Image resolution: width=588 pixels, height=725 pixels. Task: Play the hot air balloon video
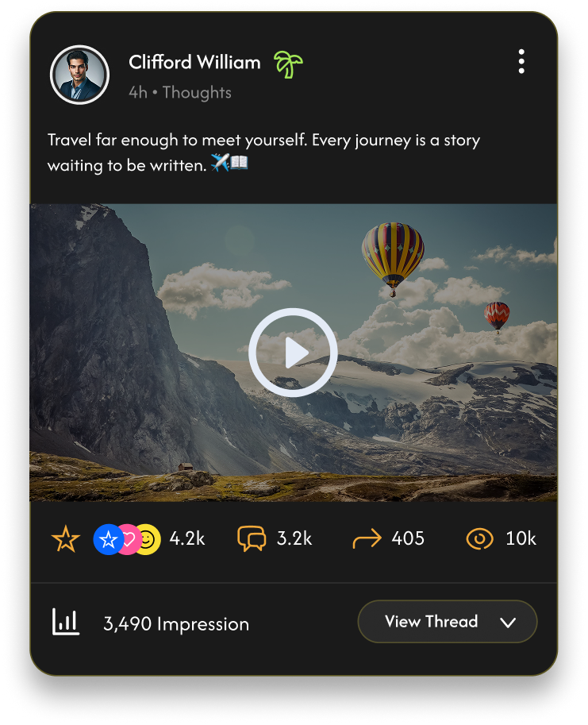(293, 353)
